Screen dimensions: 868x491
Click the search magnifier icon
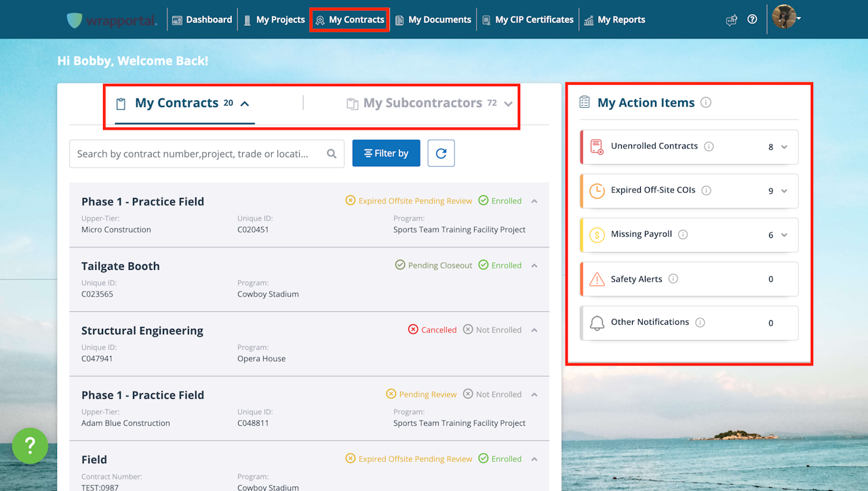pos(332,154)
